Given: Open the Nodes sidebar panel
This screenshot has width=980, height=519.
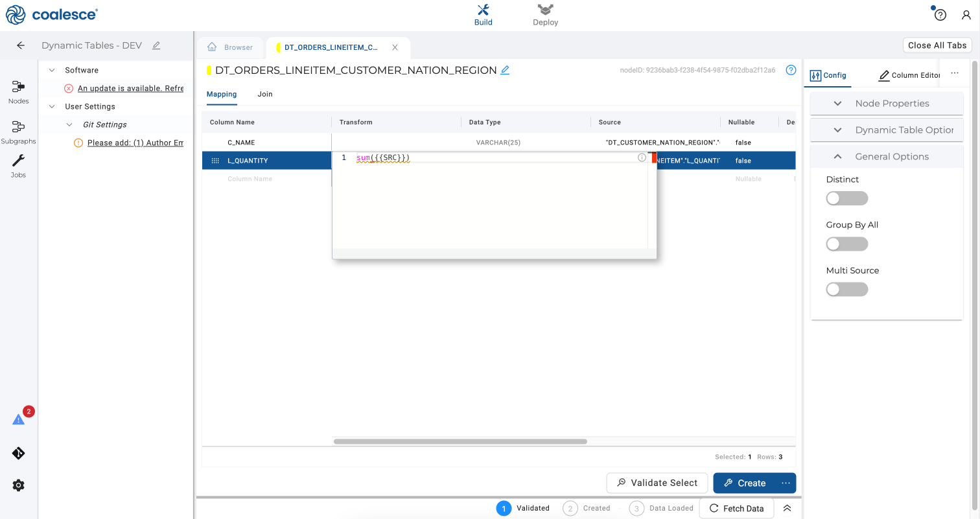Looking at the screenshot, I should coord(18,91).
